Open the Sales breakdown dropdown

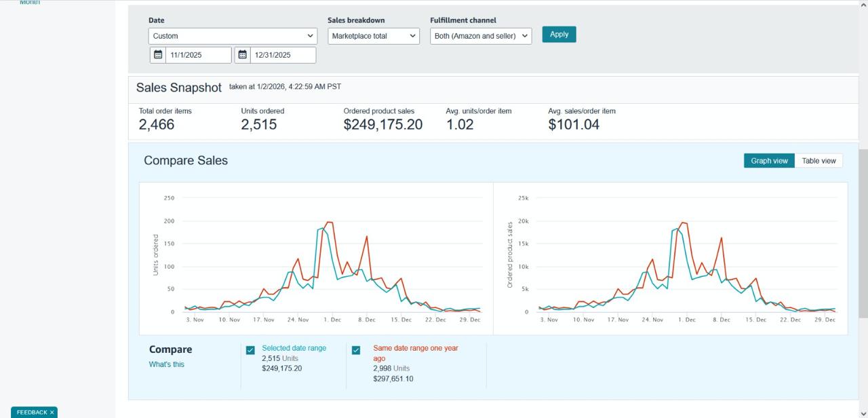click(x=374, y=36)
